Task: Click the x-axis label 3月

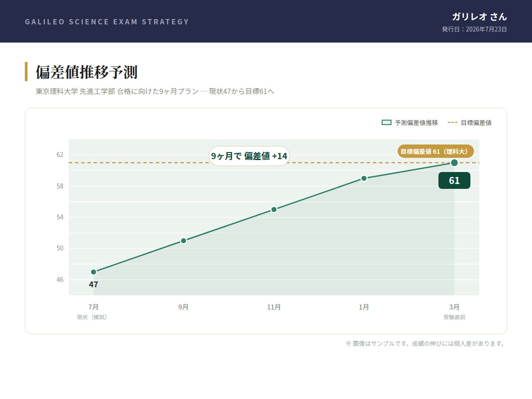Action: tap(454, 307)
